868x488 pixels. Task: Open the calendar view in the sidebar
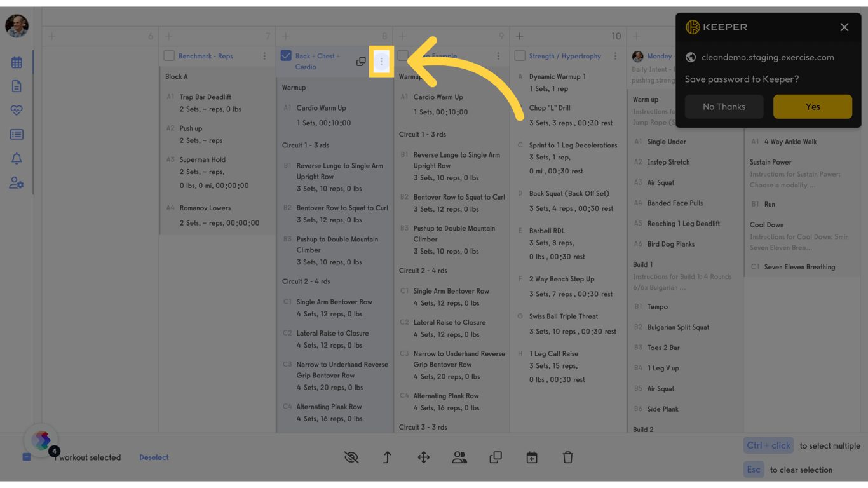(17, 62)
